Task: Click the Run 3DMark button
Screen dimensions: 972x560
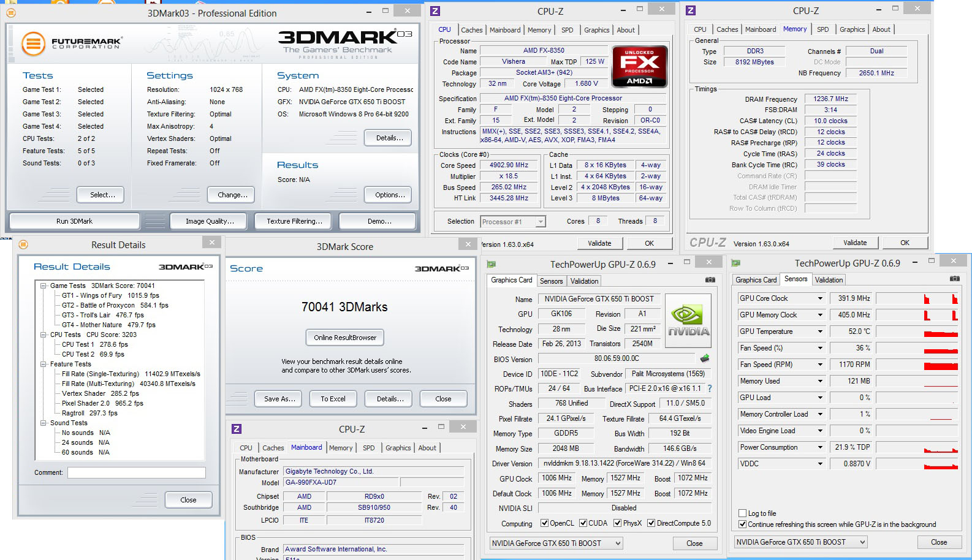Action: 74,221
